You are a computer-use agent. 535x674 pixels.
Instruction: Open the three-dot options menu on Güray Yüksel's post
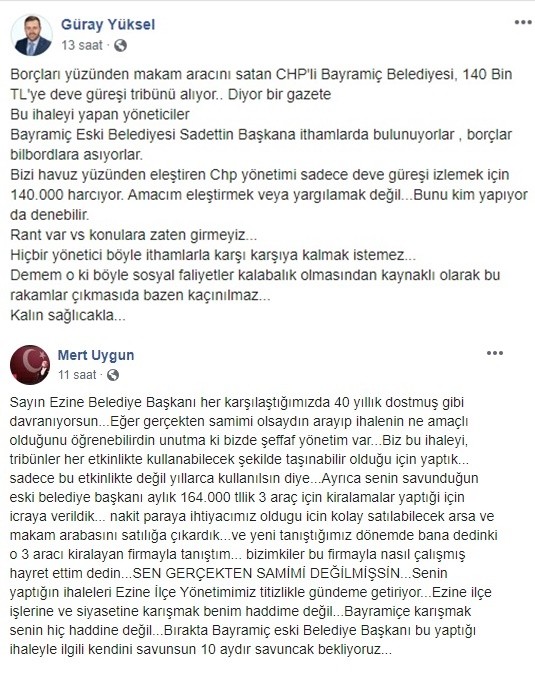click(x=523, y=22)
